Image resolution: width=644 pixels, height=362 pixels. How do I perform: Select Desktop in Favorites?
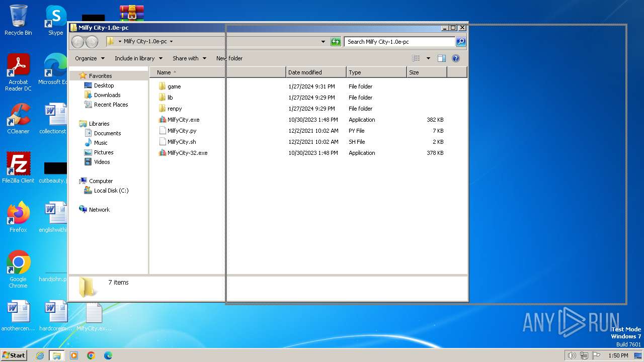[104, 85]
